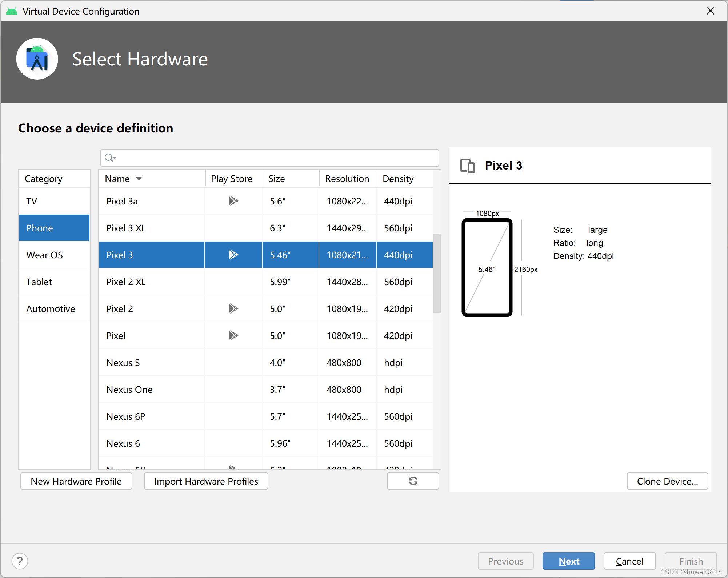728x578 pixels.
Task: Click the New Hardware Profile button
Action: [76, 481]
